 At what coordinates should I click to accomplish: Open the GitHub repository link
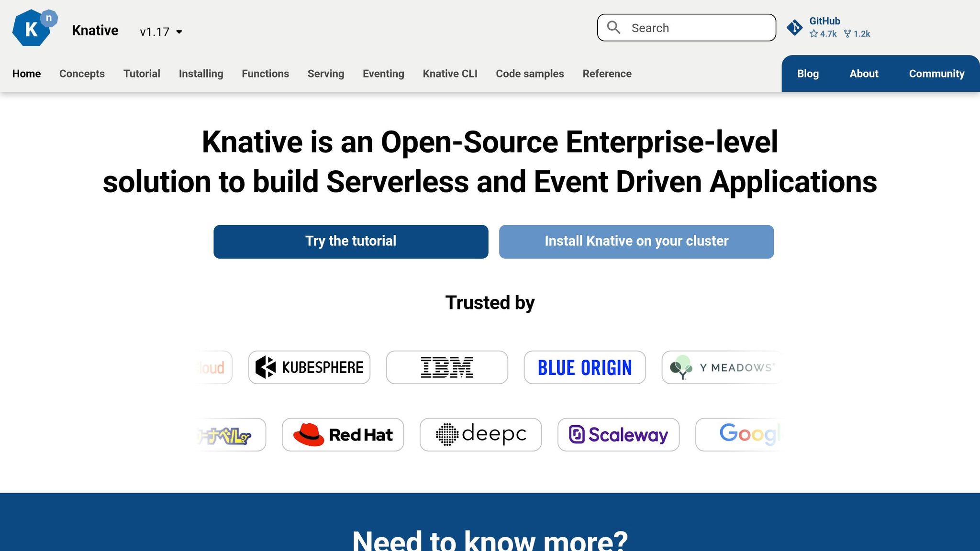coord(828,27)
